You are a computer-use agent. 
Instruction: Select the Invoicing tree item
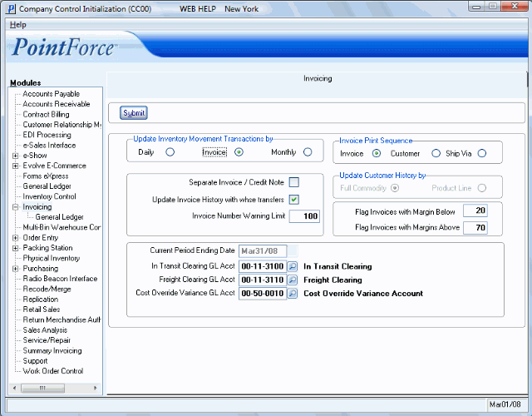point(37,207)
